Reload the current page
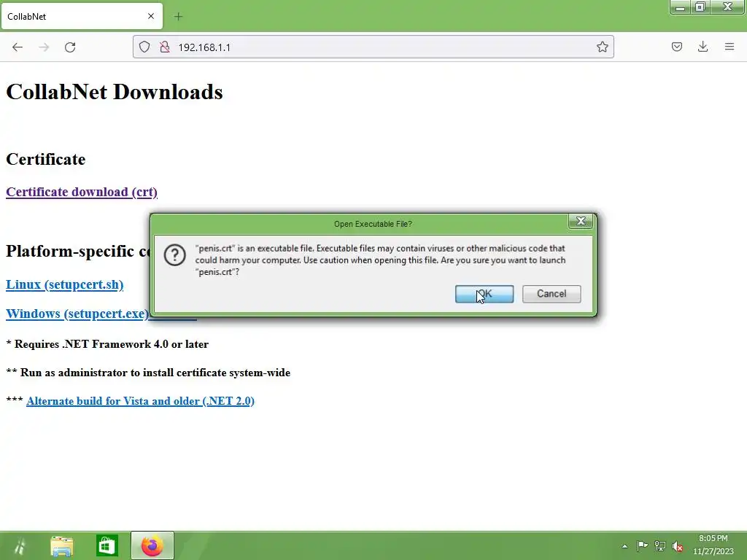 [x=70, y=47]
